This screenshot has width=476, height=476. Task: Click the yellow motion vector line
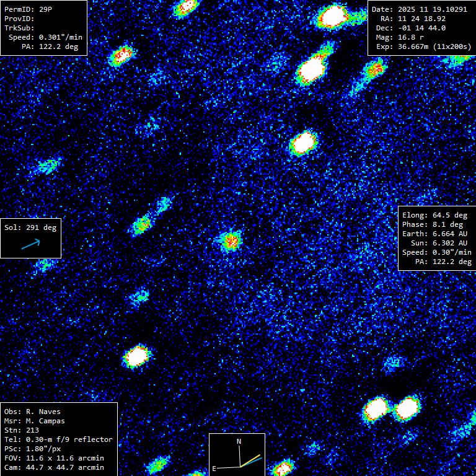point(250,461)
